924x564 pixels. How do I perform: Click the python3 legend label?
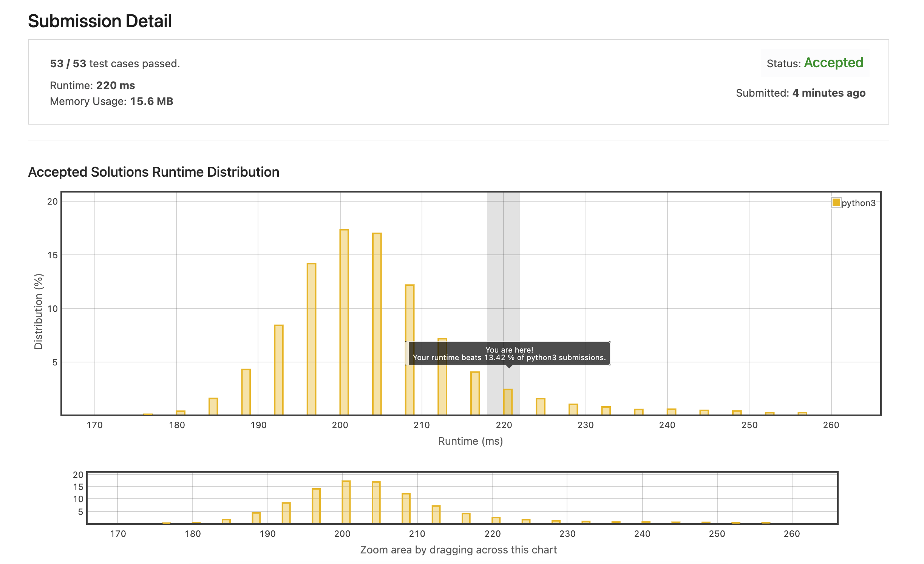pos(858,203)
